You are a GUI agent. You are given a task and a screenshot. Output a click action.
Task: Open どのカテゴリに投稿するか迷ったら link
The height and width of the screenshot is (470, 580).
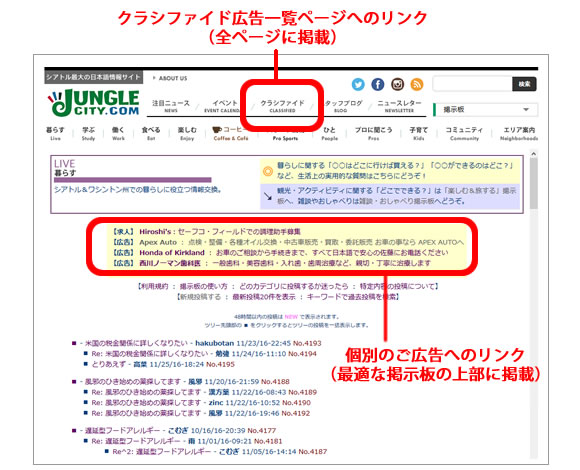pyautogui.click(x=294, y=286)
